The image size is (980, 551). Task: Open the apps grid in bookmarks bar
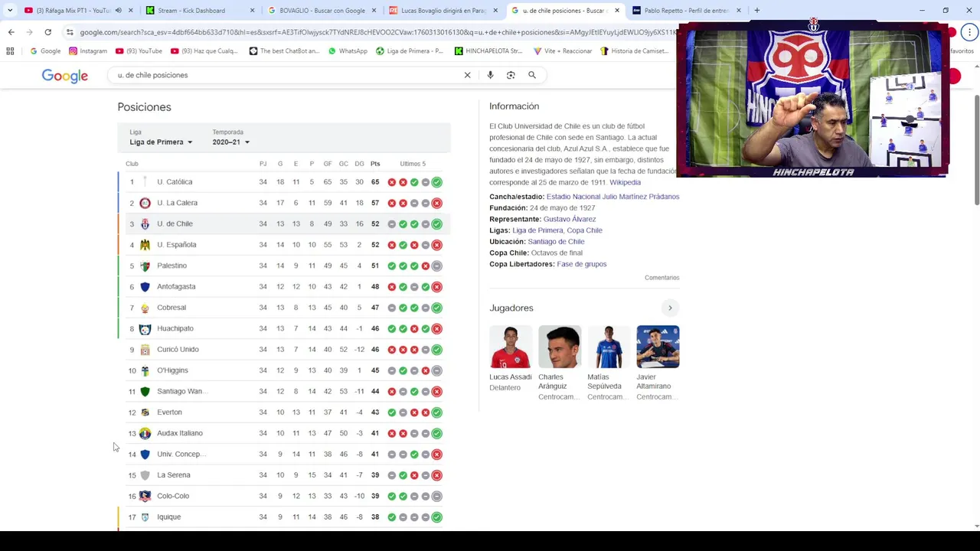(10, 51)
